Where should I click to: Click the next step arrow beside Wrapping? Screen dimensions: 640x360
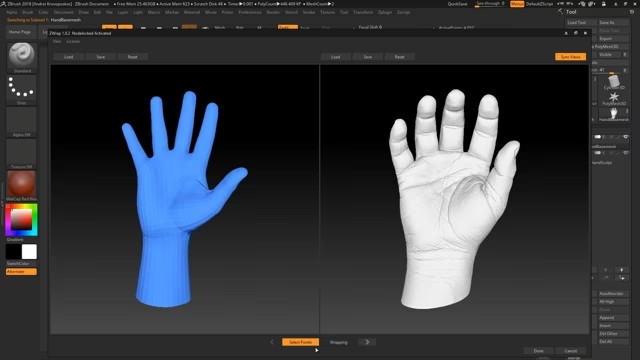(x=367, y=342)
